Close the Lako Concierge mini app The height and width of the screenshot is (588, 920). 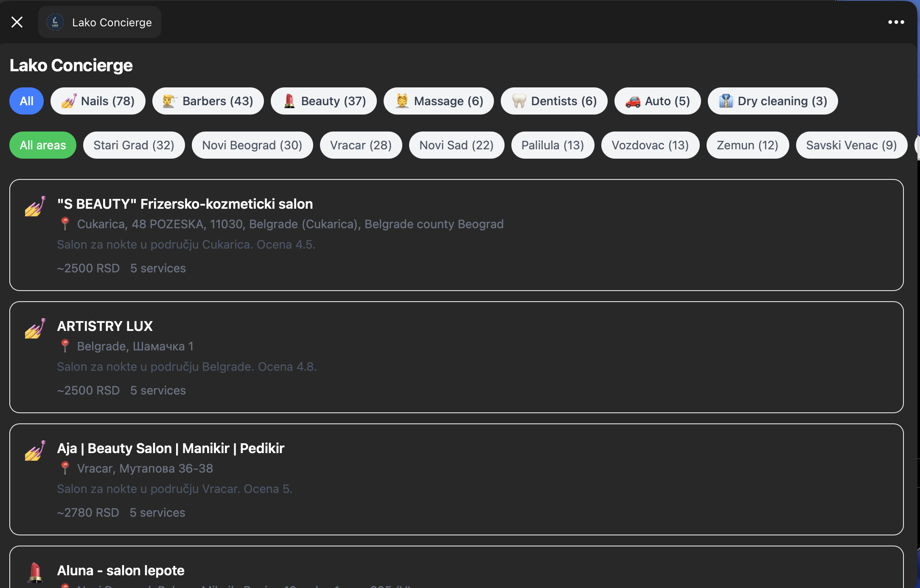pos(17,22)
